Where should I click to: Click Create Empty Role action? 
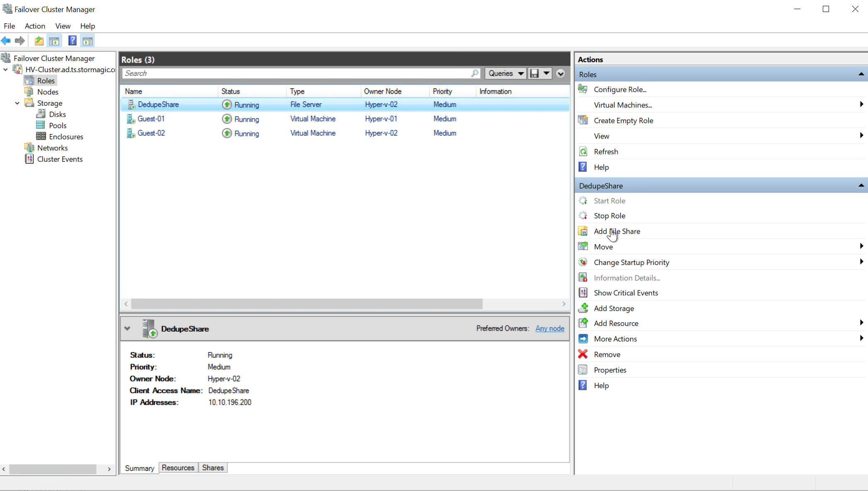point(623,121)
